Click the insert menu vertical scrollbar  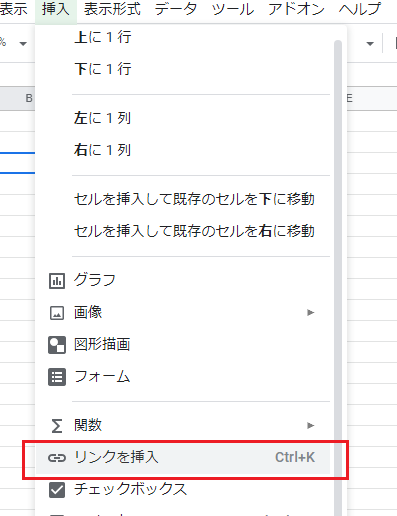(x=338, y=278)
